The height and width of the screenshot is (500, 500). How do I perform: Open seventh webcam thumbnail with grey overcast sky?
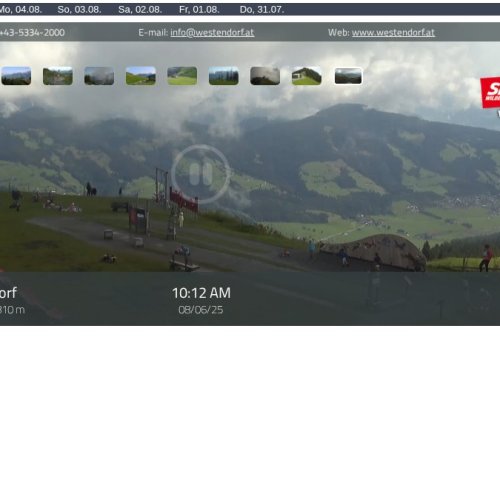(265, 76)
